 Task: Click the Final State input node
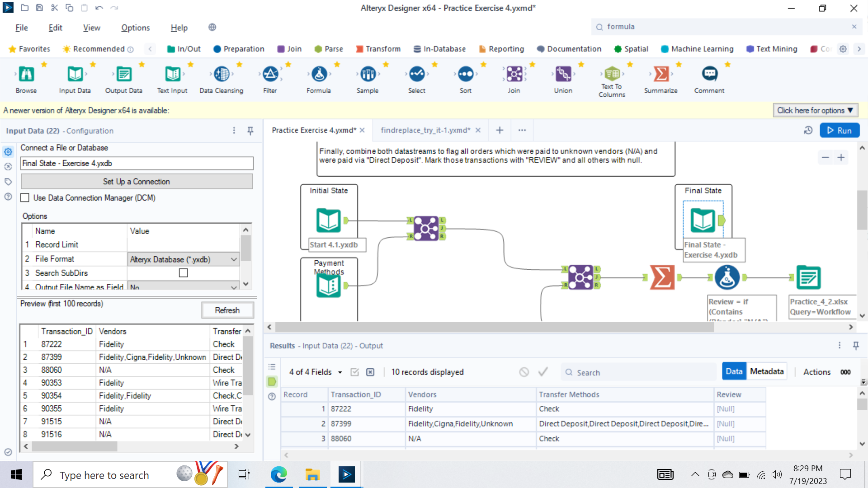[x=703, y=221]
